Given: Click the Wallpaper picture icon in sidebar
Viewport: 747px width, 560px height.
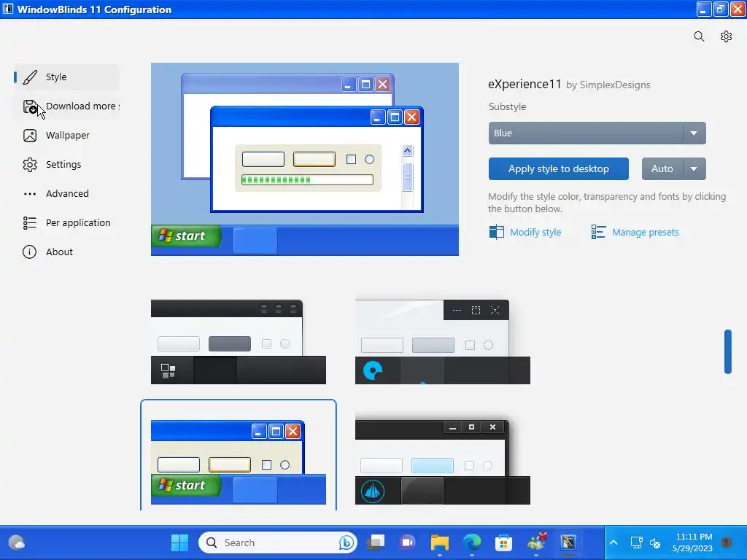Looking at the screenshot, I should point(29,136).
